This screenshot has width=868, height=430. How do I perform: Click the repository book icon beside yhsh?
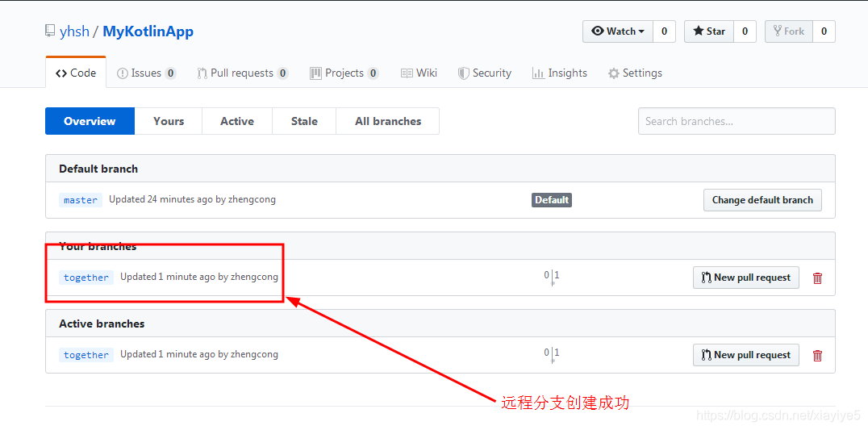tap(50, 31)
